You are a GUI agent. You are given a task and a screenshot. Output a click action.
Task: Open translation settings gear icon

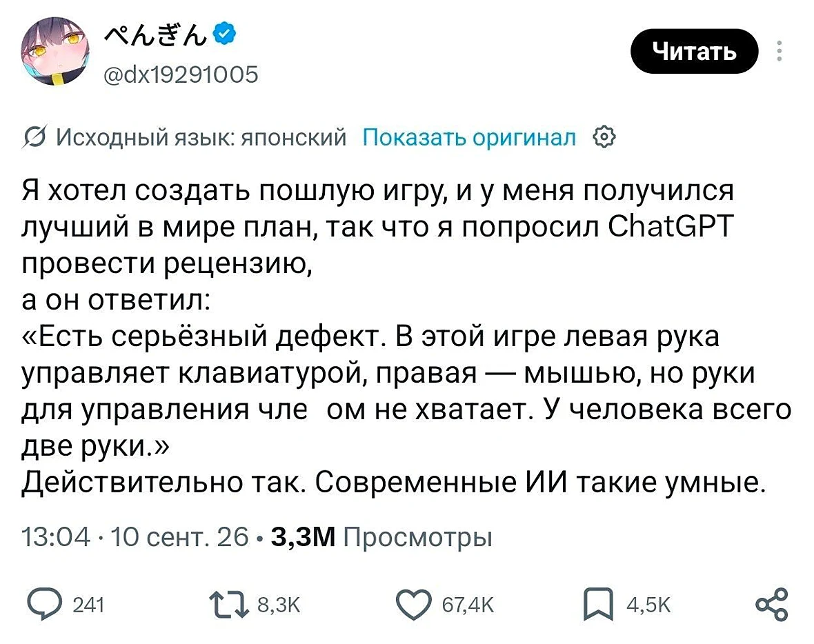click(x=604, y=137)
